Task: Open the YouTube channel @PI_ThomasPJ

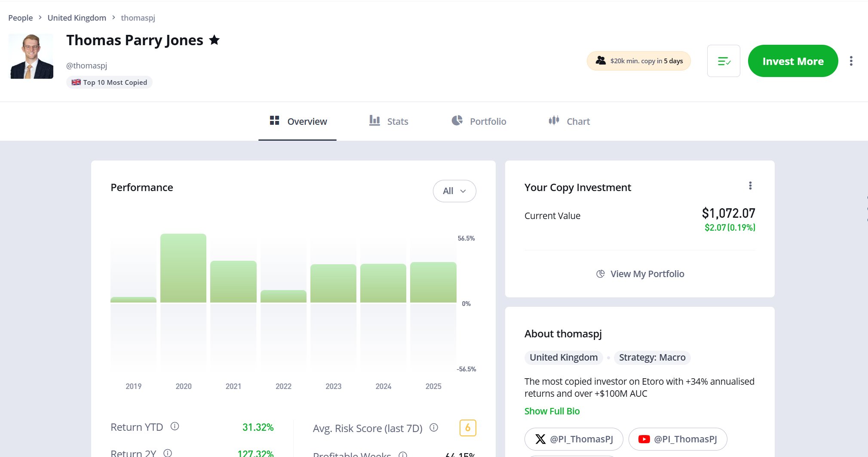Action: click(x=678, y=439)
